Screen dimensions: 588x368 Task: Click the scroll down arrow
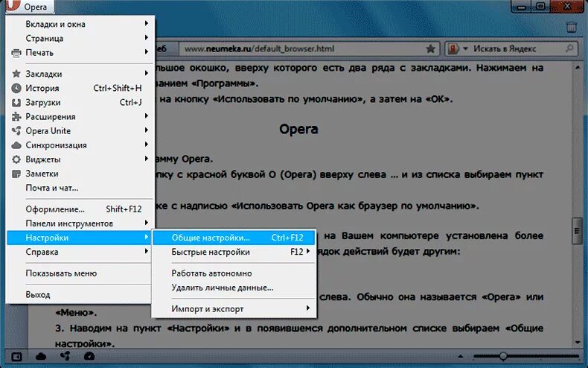tap(577, 343)
